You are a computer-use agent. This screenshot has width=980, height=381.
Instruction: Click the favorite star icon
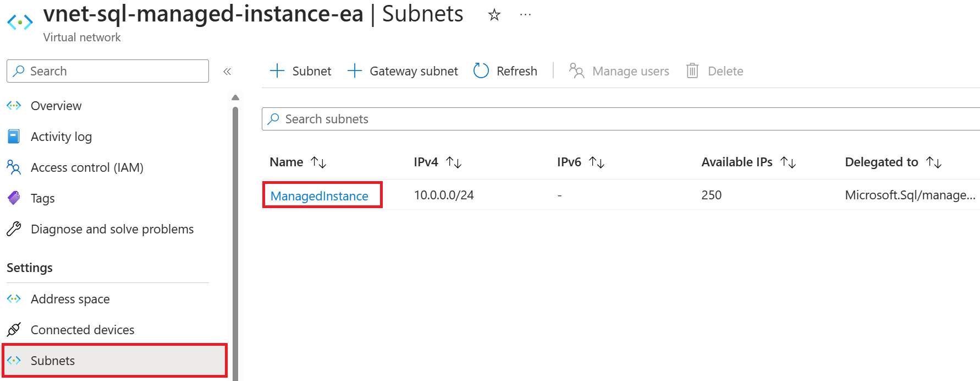(x=494, y=15)
